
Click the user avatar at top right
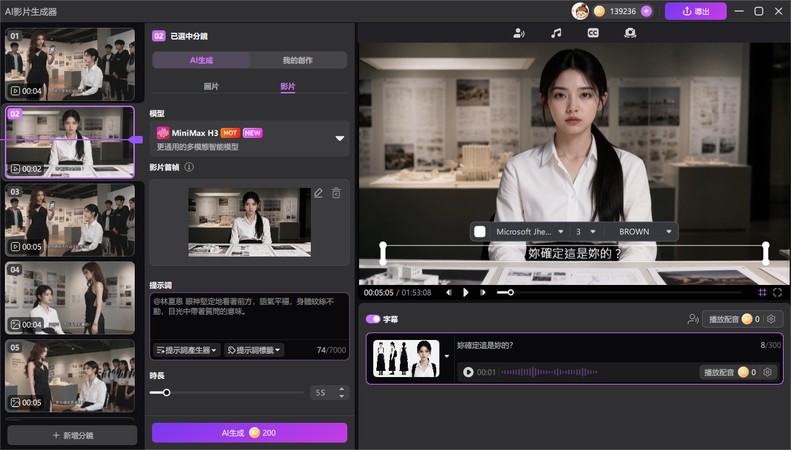(580, 11)
